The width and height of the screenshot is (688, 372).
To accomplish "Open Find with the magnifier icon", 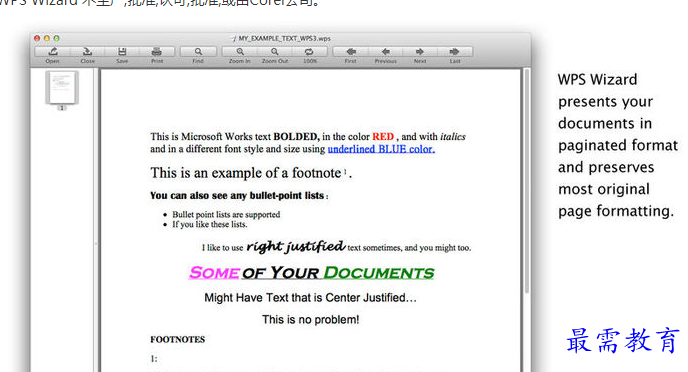I will (x=198, y=52).
